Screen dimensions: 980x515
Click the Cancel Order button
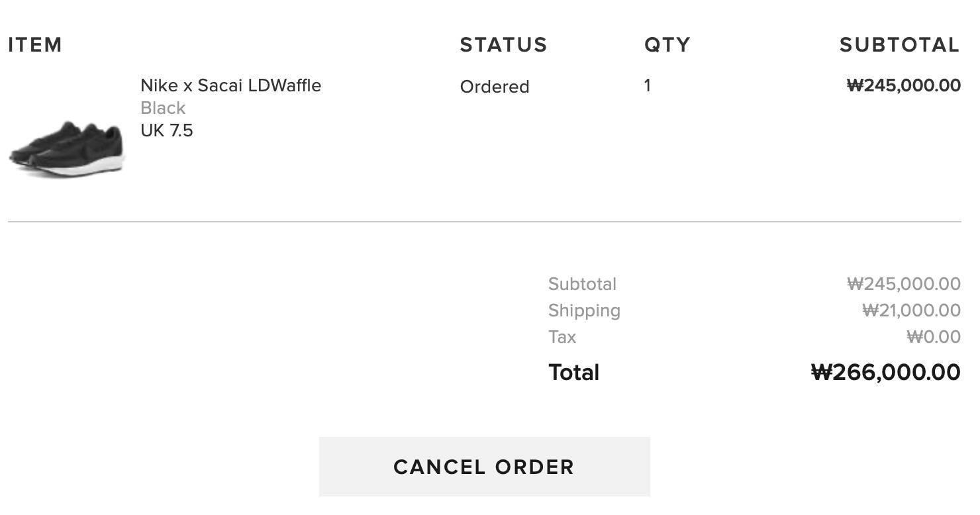(x=484, y=467)
